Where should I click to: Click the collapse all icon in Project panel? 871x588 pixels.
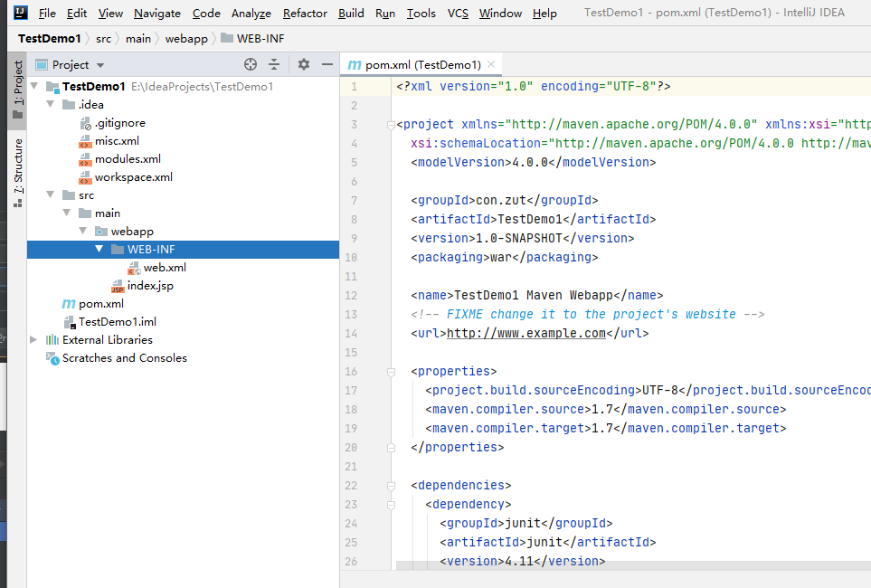pyautogui.click(x=274, y=64)
